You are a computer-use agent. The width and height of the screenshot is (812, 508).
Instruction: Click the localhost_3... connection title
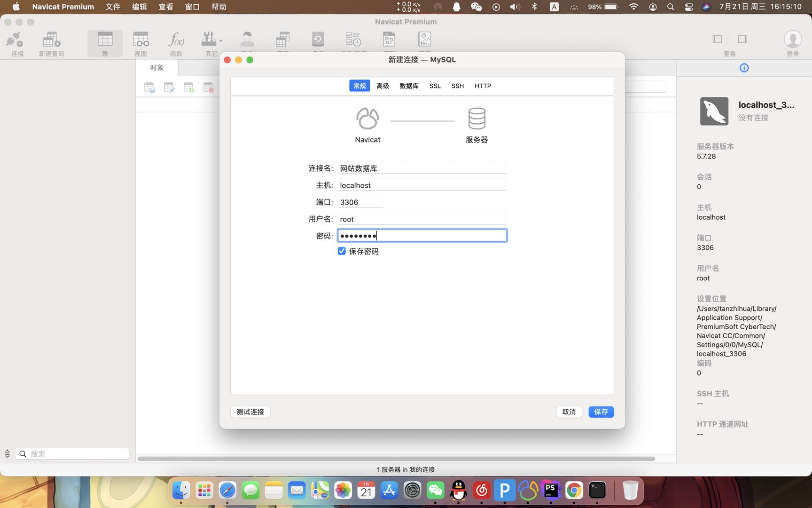[x=766, y=105]
